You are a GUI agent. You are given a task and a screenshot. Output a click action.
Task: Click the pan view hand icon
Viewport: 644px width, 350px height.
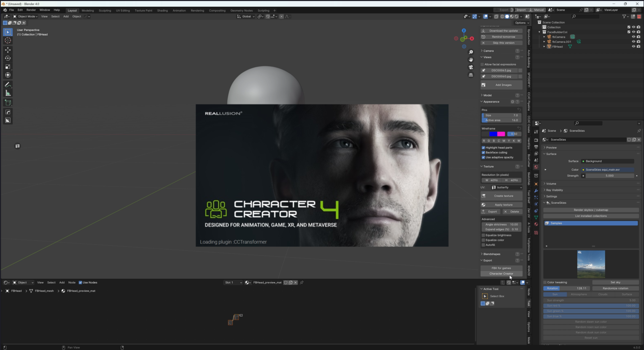[471, 60]
